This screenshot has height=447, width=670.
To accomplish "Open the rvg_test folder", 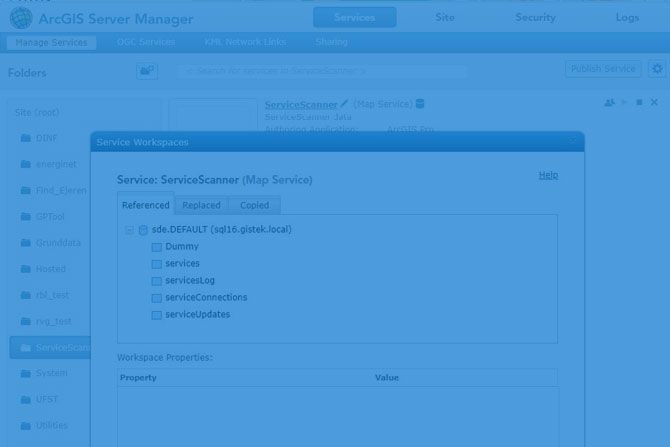I will coord(53,321).
